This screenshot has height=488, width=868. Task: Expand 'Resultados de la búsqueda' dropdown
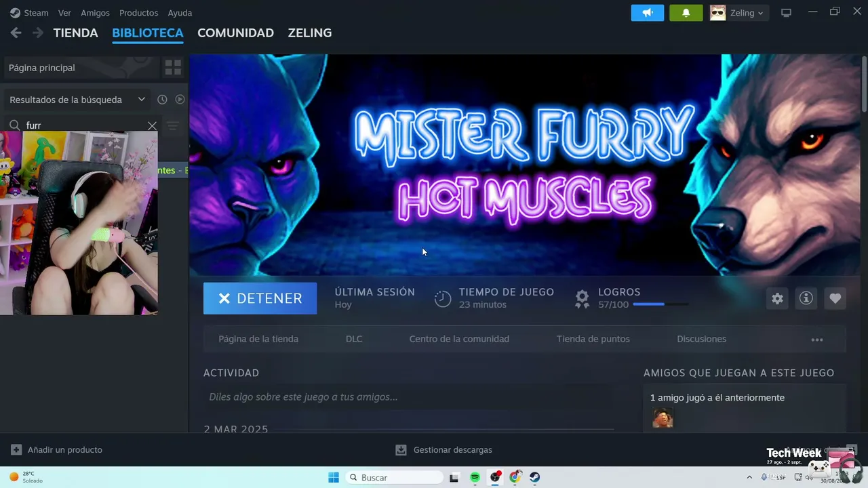pos(77,100)
